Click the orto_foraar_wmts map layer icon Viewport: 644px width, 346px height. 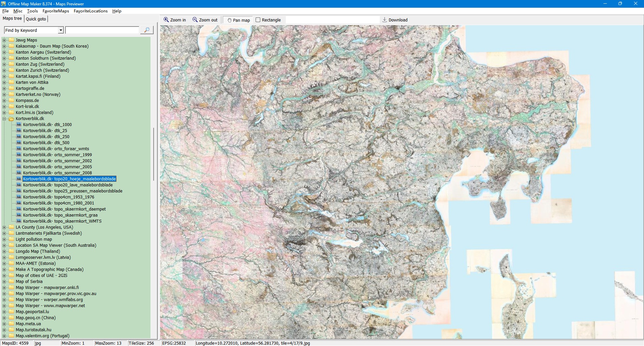[19, 149]
